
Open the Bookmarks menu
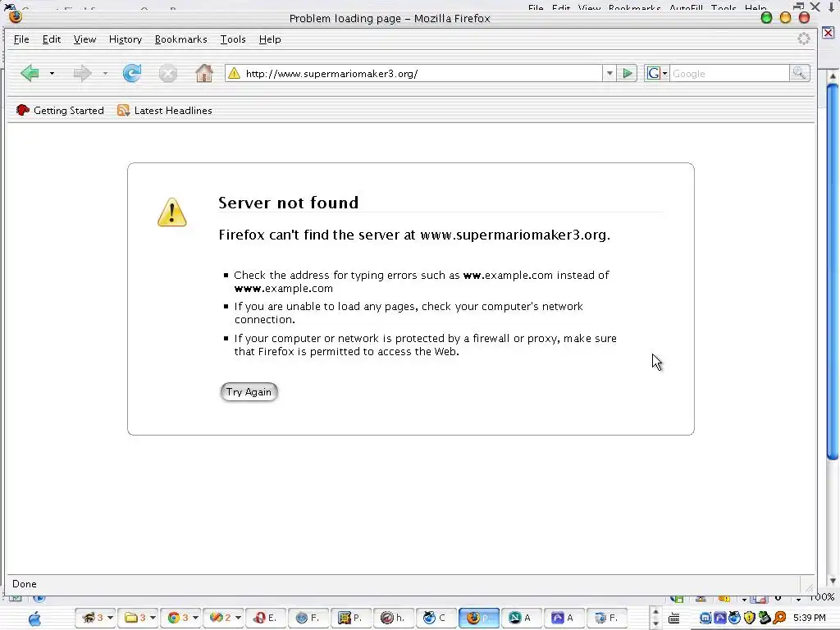tap(180, 39)
